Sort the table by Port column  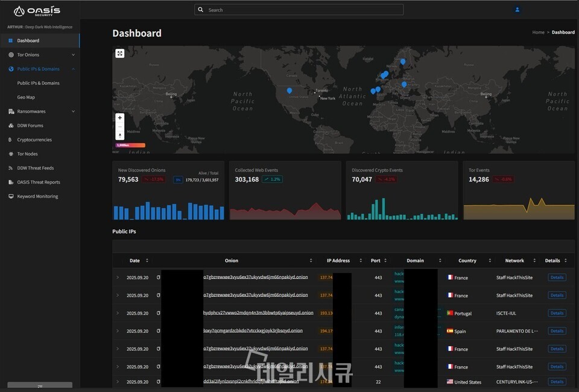385,261
